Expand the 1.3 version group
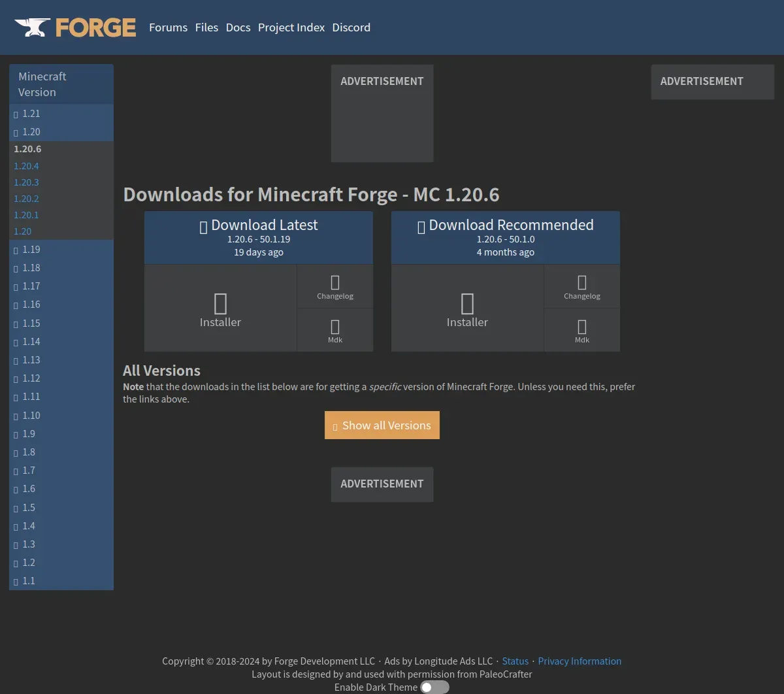784x694 pixels. [x=61, y=544]
